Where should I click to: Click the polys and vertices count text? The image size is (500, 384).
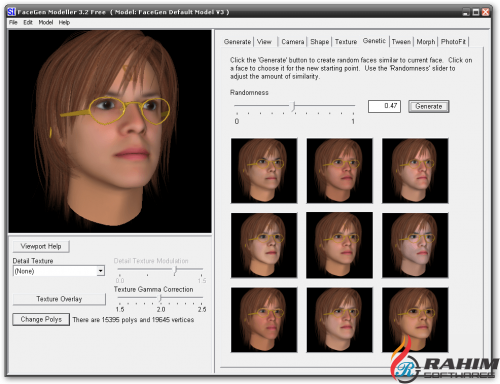(133, 320)
